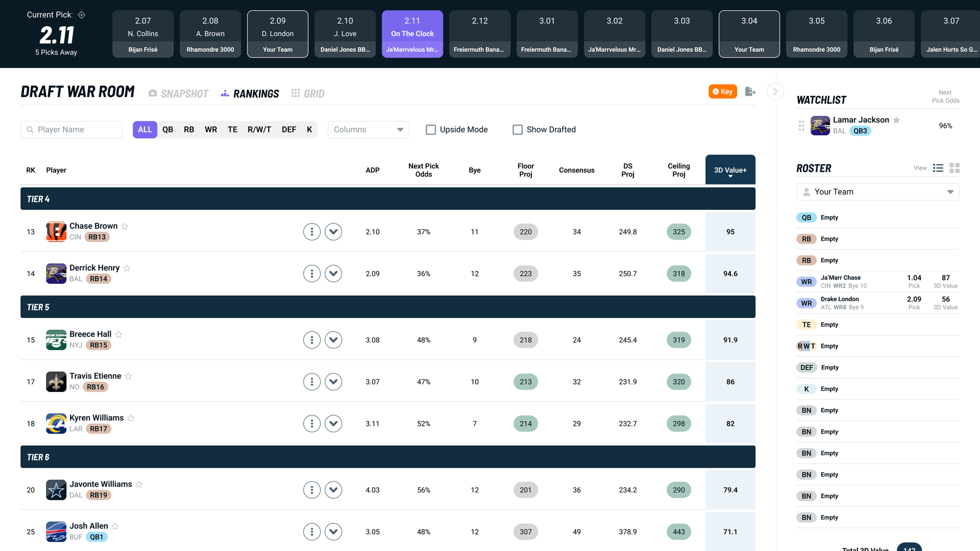980x551 pixels.
Task: Switch to the Rankings tab
Action: click(x=250, y=93)
